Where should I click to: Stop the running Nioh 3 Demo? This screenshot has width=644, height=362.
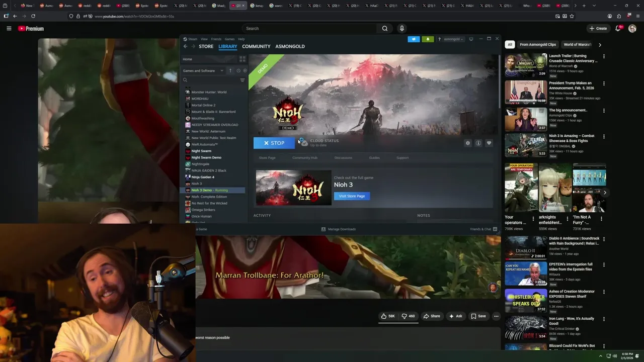[274, 143]
